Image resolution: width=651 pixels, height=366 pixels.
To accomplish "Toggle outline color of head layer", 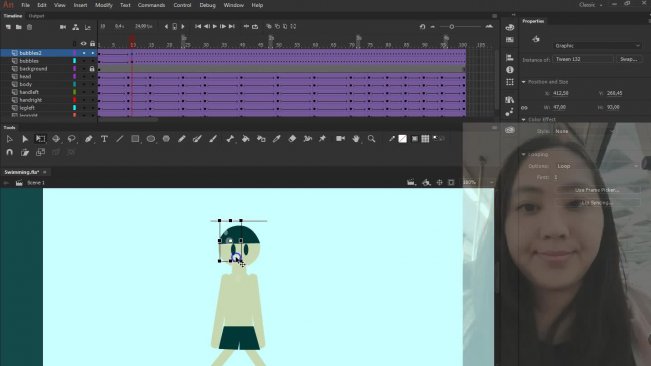I will click(x=75, y=77).
